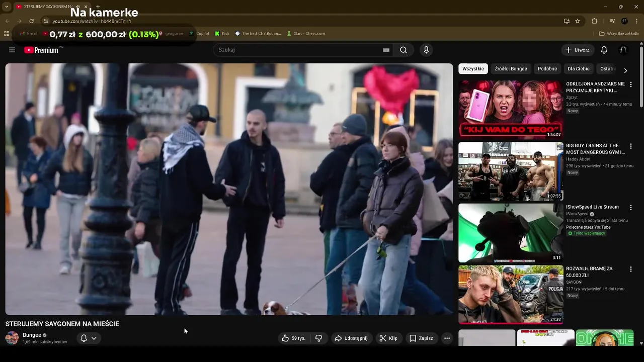Click the Tylko wspierający badge
Screen dimensions: 644x362
pyautogui.click(x=587, y=233)
